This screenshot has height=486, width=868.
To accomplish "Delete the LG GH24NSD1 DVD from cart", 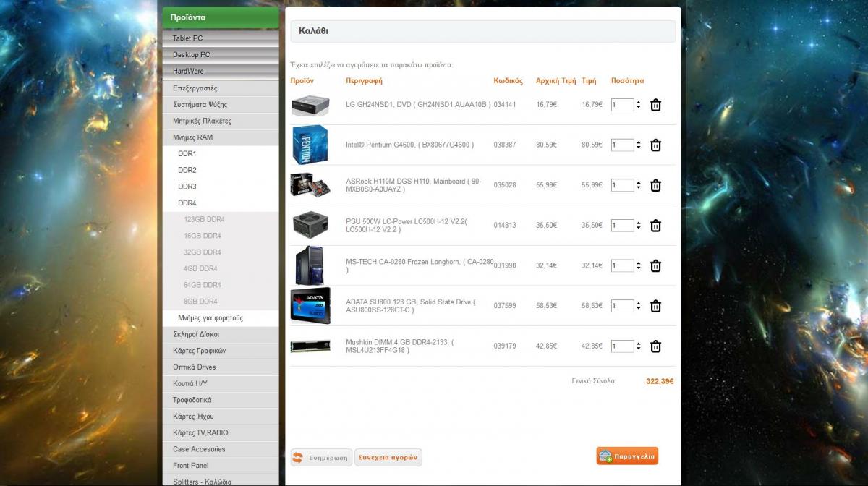I will tap(655, 105).
